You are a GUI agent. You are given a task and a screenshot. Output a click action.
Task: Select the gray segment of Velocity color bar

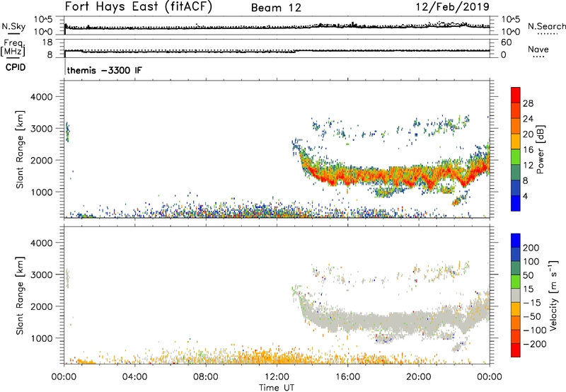point(516,296)
